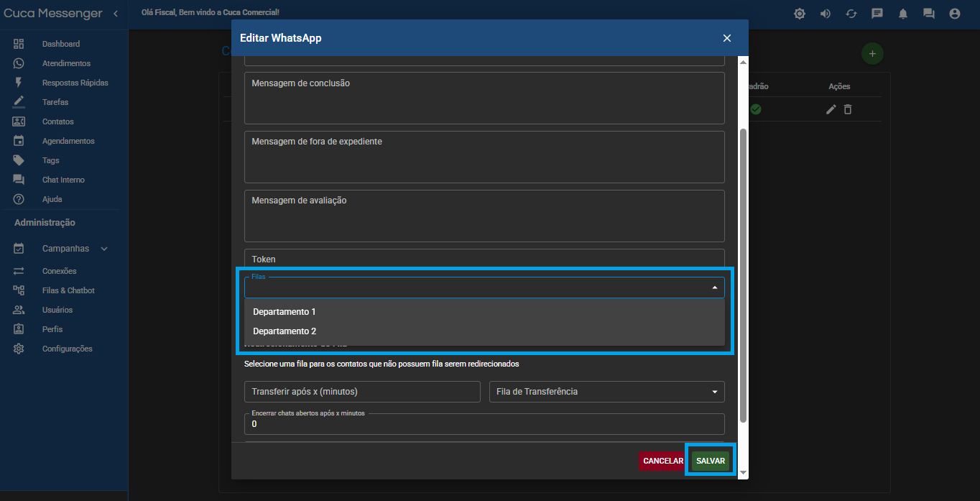This screenshot has height=501, width=980.
Task: Select Departamento 1 from Filas list
Action: click(x=484, y=312)
